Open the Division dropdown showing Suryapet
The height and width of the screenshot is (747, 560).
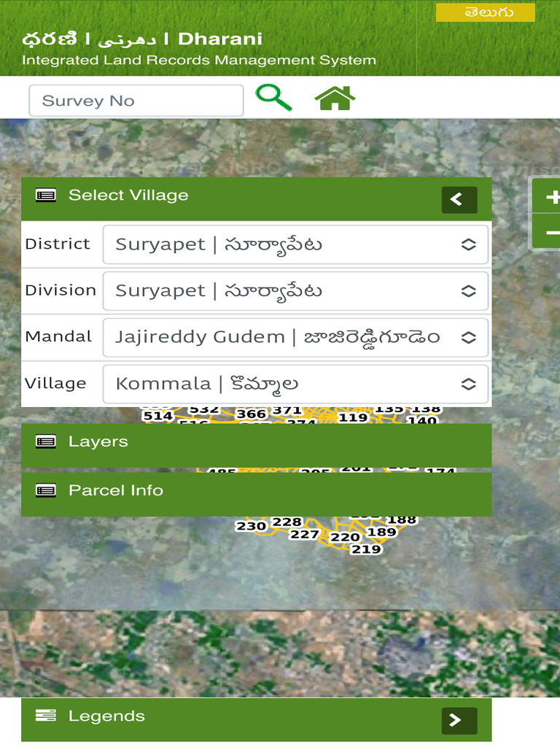[x=296, y=291]
